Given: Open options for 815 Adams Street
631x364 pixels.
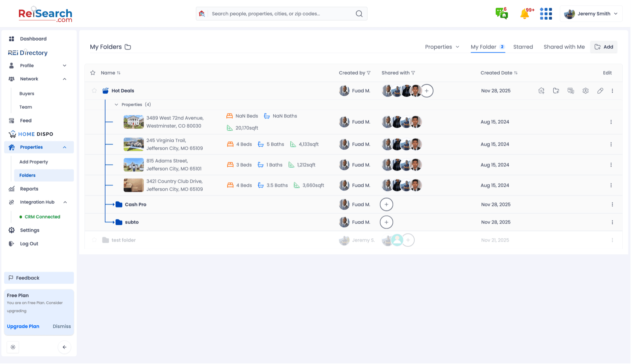Looking at the screenshot, I should pyautogui.click(x=611, y=165).
